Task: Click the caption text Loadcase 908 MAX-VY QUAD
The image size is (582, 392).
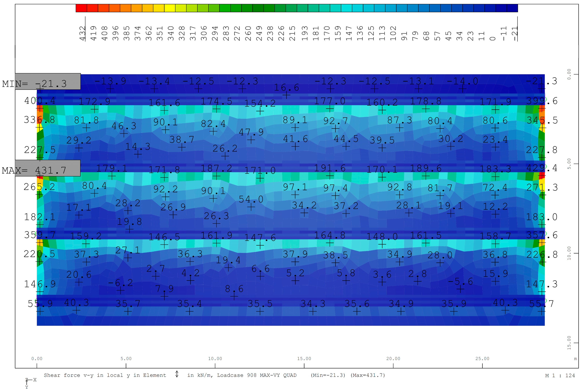Action: [x=257, y=375]
